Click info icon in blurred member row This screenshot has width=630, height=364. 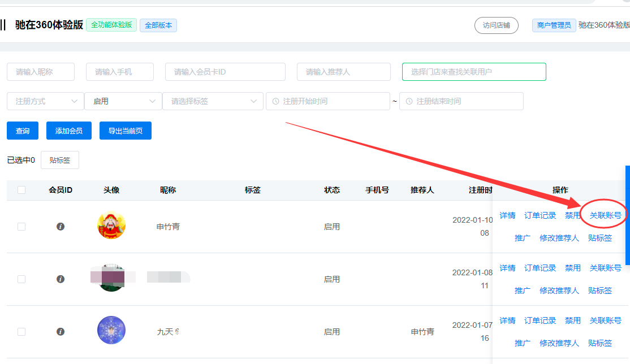pyautogui.click(x=61, y=279)
